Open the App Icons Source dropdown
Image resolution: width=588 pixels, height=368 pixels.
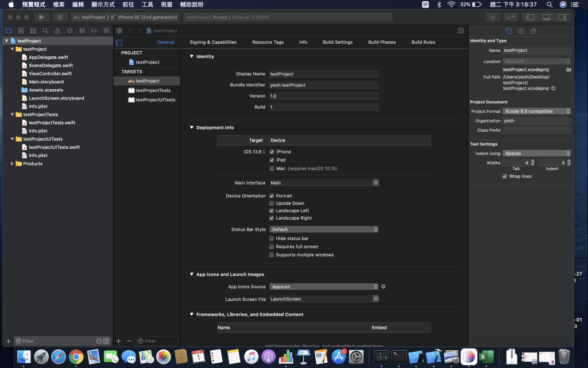(x=324, y=286)
